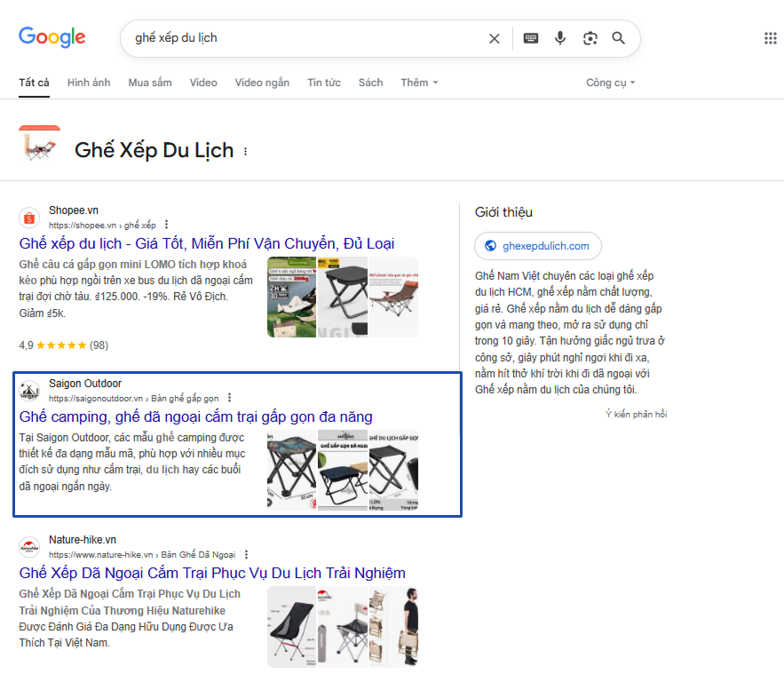This screenshot has width=784, height=674.
Task: Expand the Công cụ dropdown
Action: click(x=611, y=83)
